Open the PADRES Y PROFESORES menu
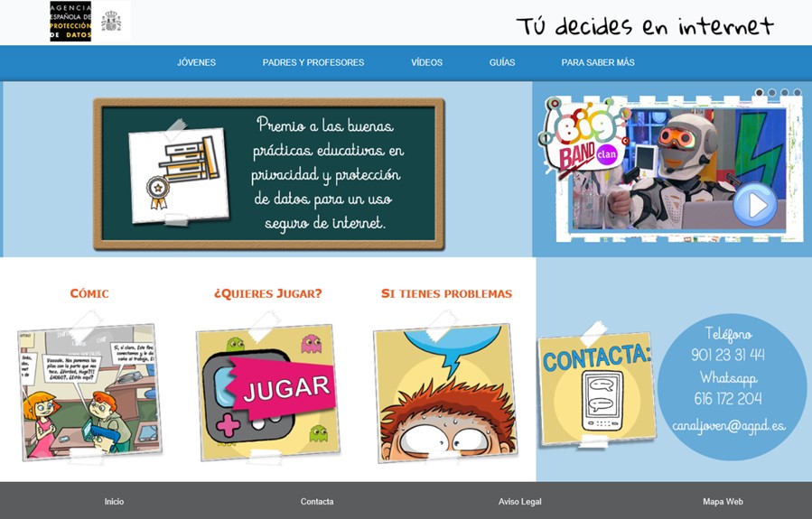 pyautogui.click(x=313, y=63)
